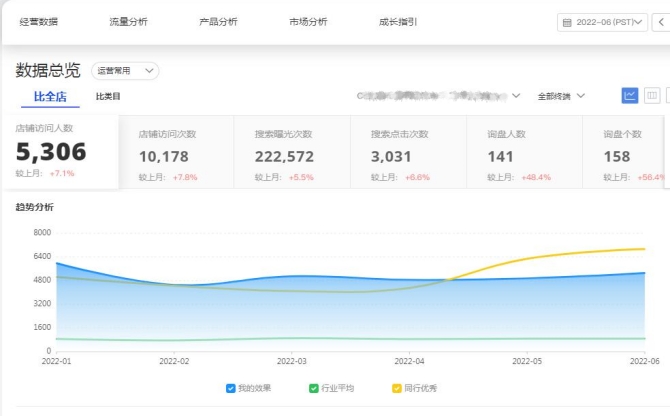The width and height of the screenshot is (670, 416).
Task: Toggle 我的效果 legend checkbox
Action: point(230,388)
